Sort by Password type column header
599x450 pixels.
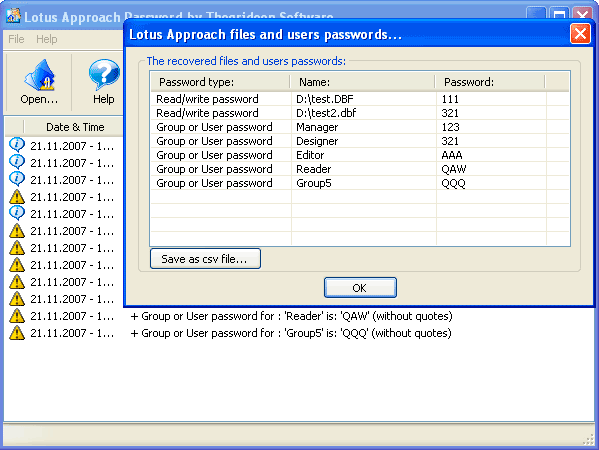pyautogui.click(x=220, y=82)
